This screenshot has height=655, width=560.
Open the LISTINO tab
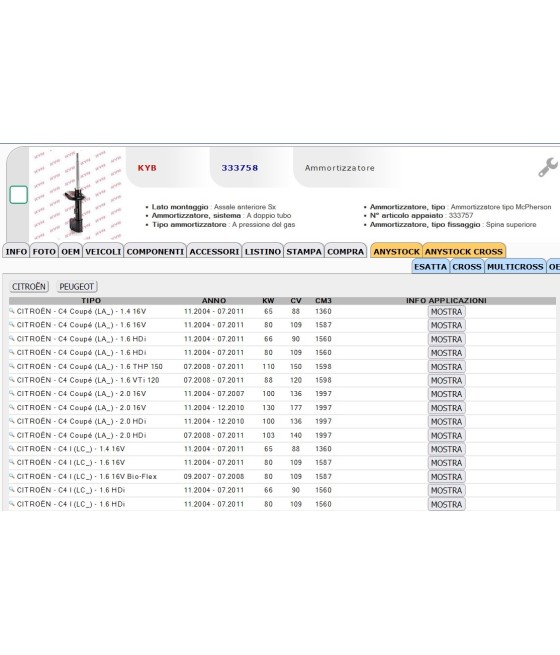(x=263, y=251)
